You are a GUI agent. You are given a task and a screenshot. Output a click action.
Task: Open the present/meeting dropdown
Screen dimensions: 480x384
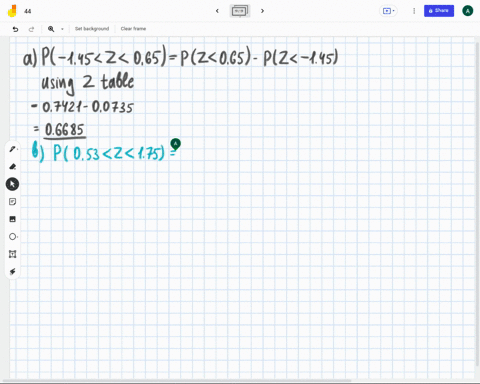click(x=388, y=11)
